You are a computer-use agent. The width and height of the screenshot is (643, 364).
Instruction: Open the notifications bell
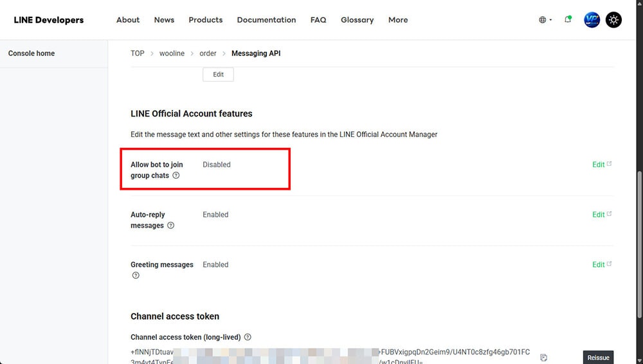tap(568, 19)
